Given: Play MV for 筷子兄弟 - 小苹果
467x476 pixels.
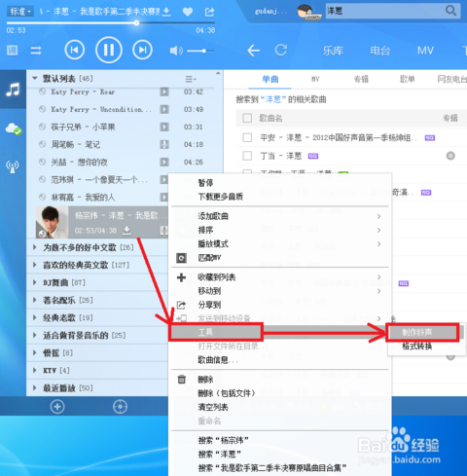Looking at the screenshot, I should tap(164, 127).
